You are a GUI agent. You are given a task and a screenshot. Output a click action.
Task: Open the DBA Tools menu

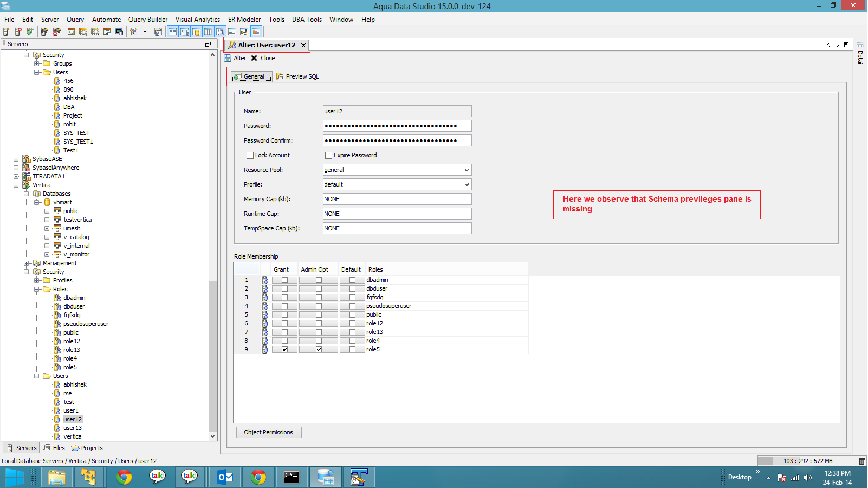[x=307, y=20]
